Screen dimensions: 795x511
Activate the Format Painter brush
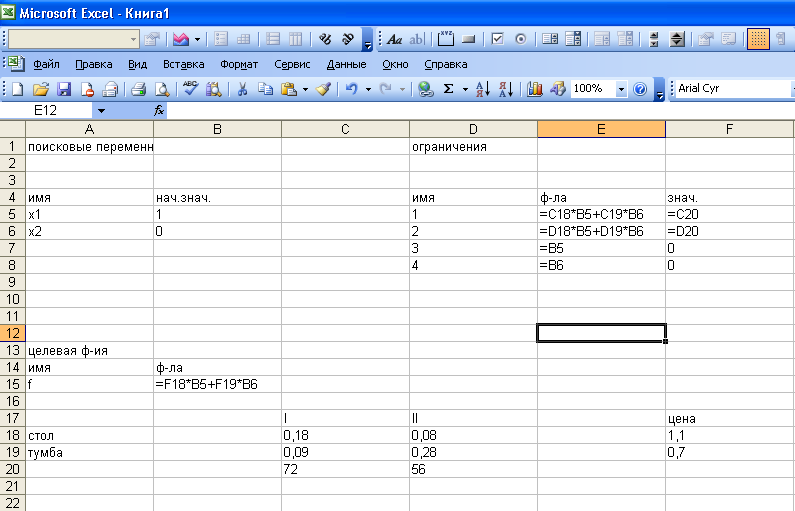pos(323,89)
